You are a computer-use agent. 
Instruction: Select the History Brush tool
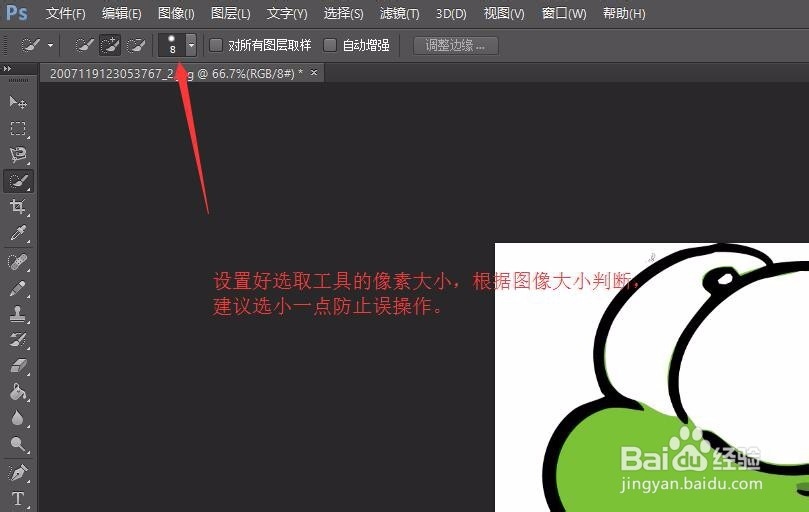coord(18,340)
